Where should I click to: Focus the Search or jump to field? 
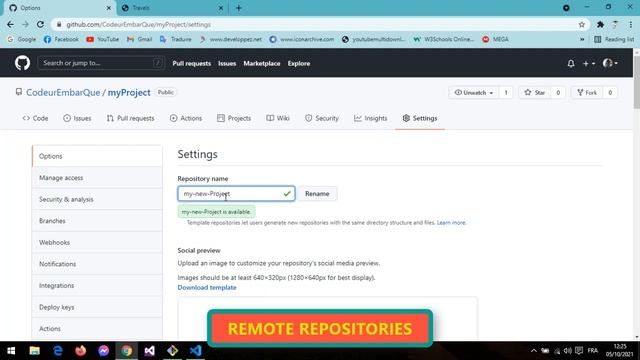click(101, 63)
